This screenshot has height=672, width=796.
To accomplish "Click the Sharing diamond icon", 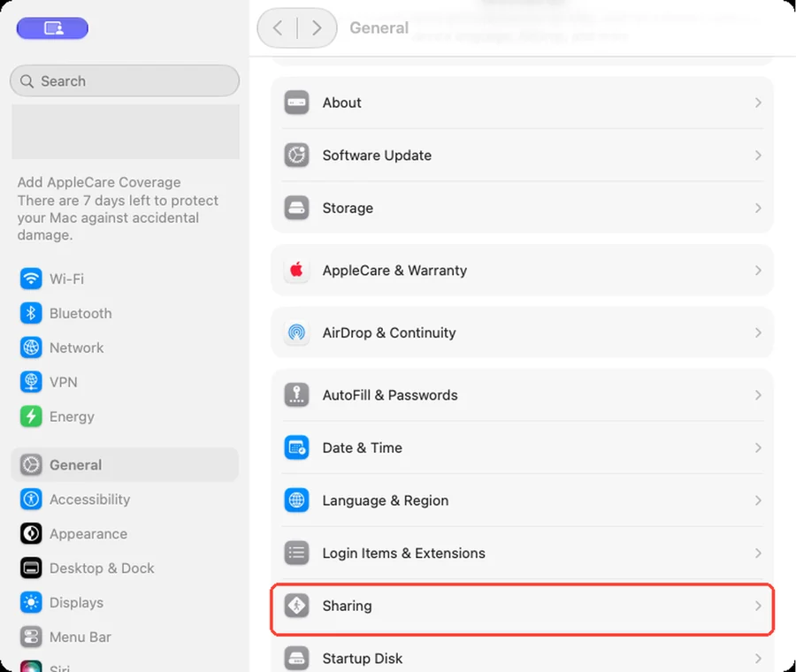I will 296,606.
